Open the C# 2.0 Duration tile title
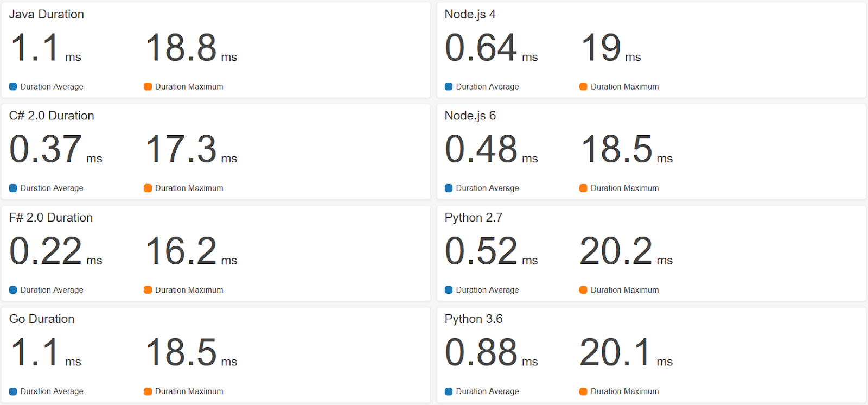Screen dimensions: 868x405 52,116
